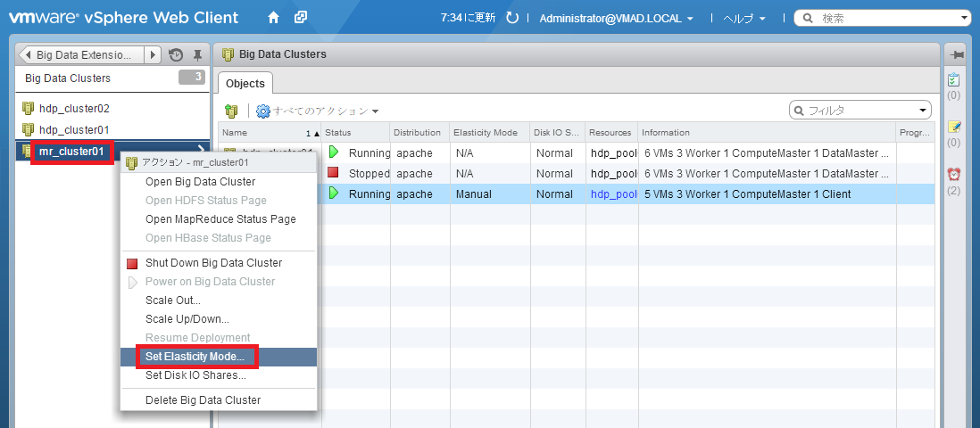Navigate forward with the right arrow button
Viewport: 980px width, 428px height.
point(154,55)
